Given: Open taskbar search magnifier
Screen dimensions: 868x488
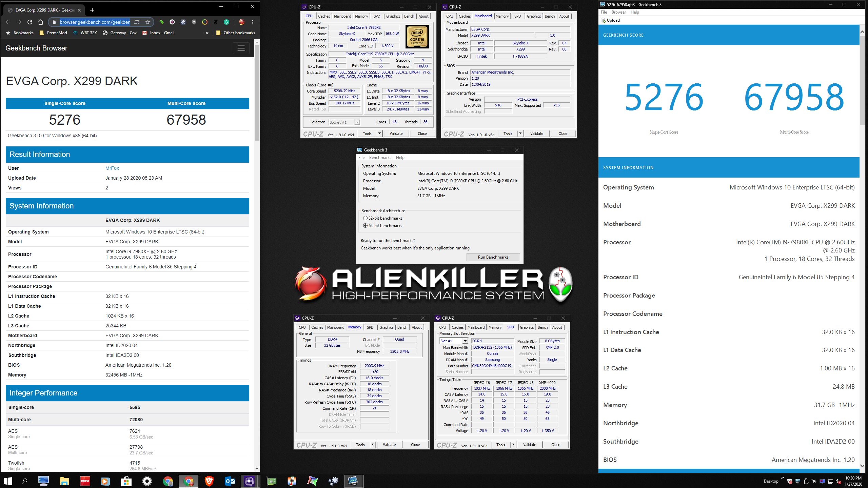Looking at the screenshot, I should coord(24,481).
